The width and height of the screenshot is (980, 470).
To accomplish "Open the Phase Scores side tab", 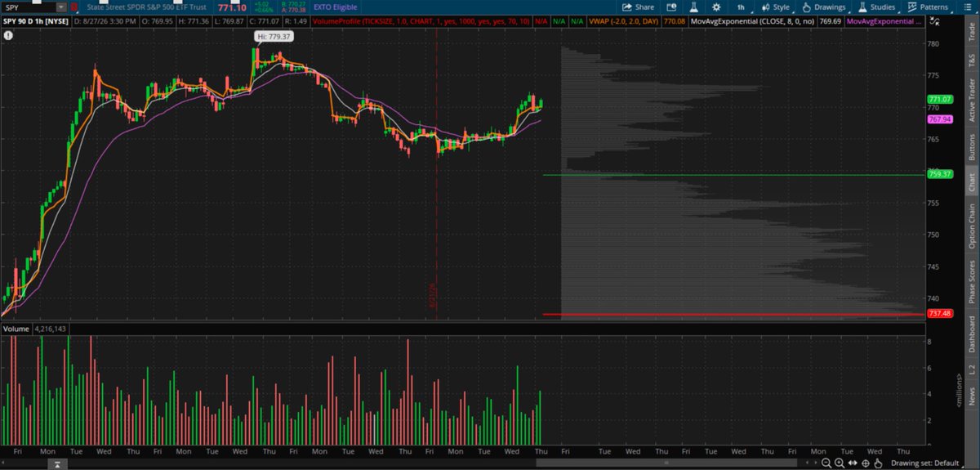I will pos(971,281).
